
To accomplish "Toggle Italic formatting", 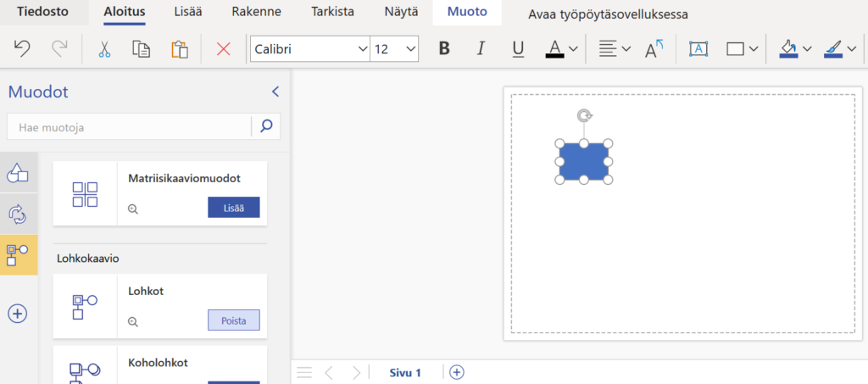I will (481, 49).
